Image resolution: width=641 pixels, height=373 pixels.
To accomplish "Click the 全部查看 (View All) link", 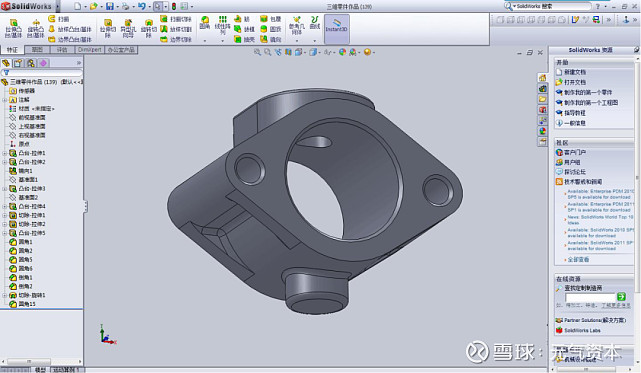I will (578, 259).
